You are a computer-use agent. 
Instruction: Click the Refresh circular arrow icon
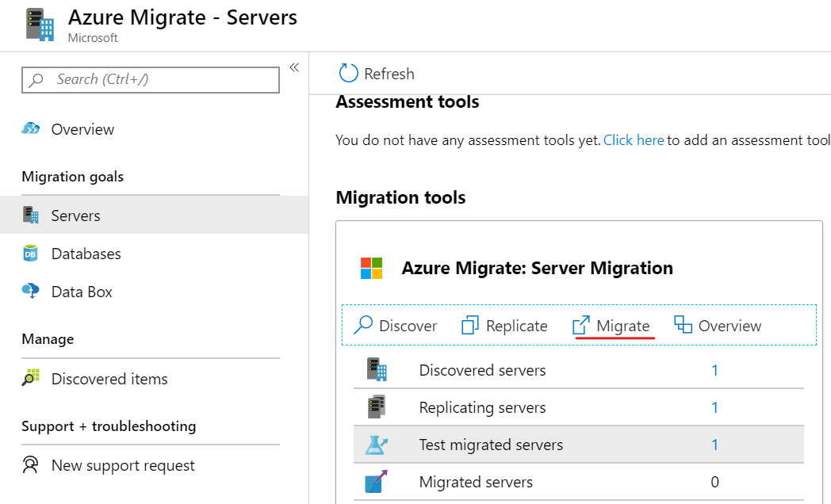pyautogui.click(x=348, y=73)
